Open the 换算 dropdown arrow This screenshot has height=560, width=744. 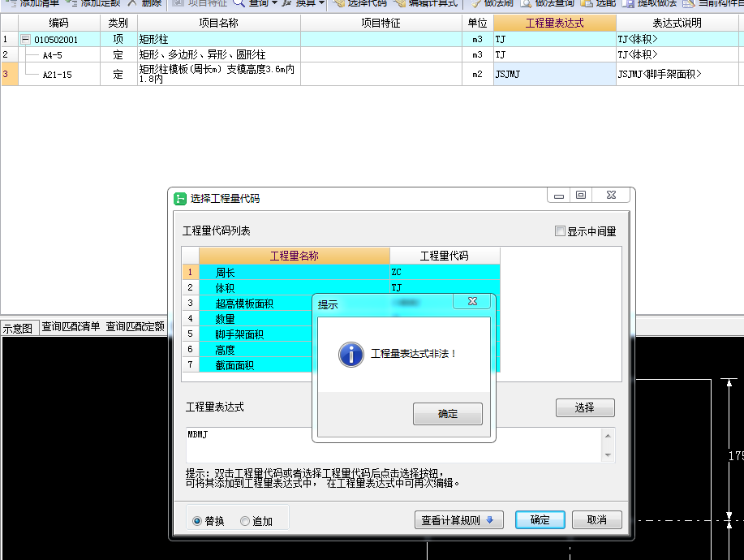click(321, 3)
